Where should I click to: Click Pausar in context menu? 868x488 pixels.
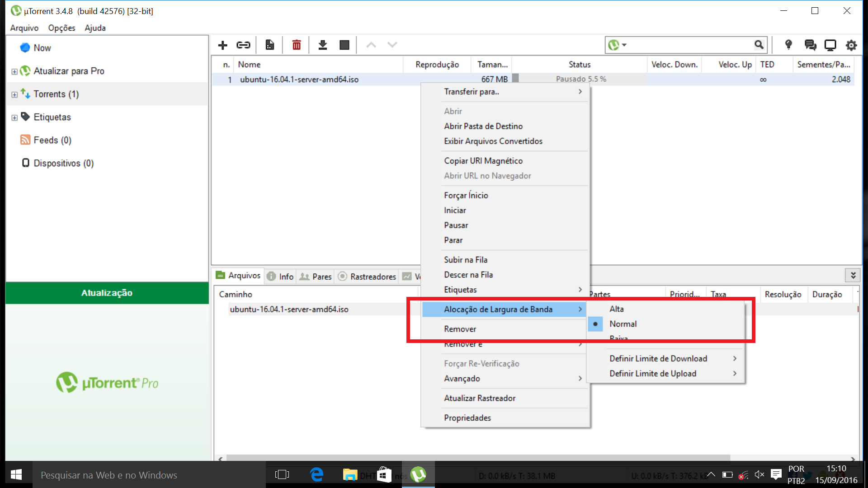tap(505, 225)
